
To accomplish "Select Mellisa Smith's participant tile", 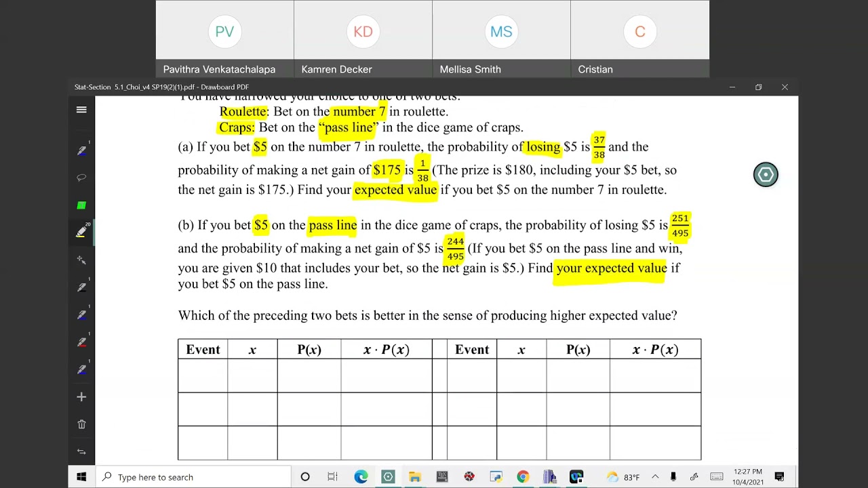I will click(501, 39).
